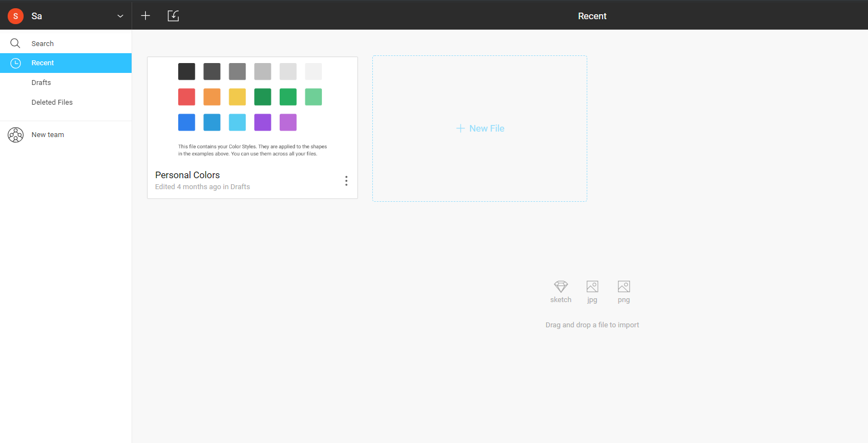Expand the Sa account dropdown chevron
Image resolution: width=868 pixels, height=443 pixels.
[120, 16]
